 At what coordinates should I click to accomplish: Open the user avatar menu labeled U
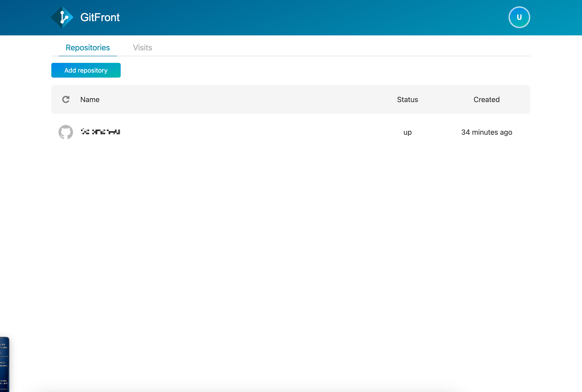coord(519,17)
